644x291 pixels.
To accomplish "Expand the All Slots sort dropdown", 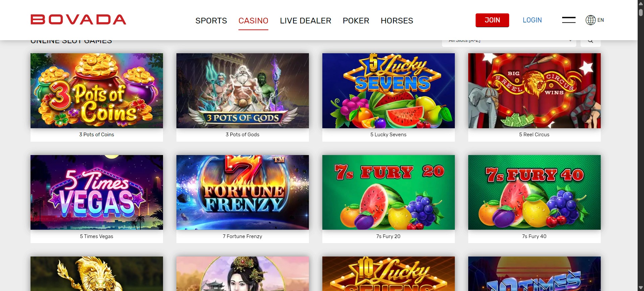I will 509,41.
